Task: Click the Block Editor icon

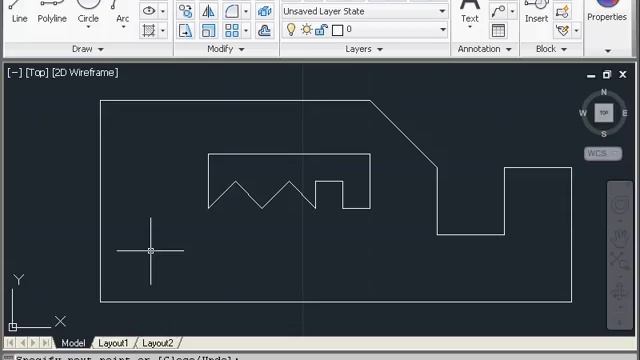Action: (562, 31)
